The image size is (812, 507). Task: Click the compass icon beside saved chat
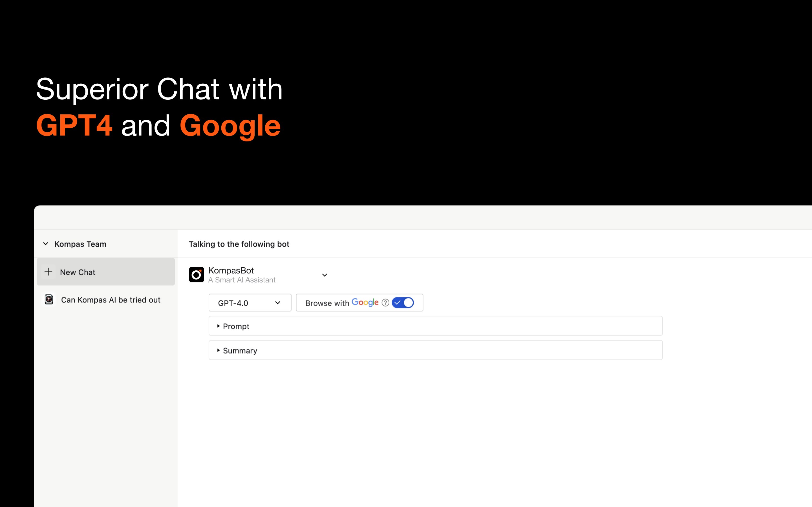click(x=49, y=299)
